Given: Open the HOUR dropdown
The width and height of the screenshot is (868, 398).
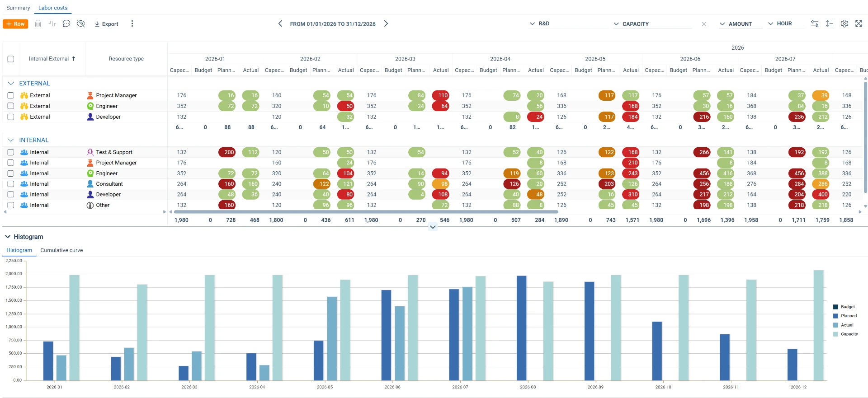Looking at the screenshot, I should [x=786, y=23].
